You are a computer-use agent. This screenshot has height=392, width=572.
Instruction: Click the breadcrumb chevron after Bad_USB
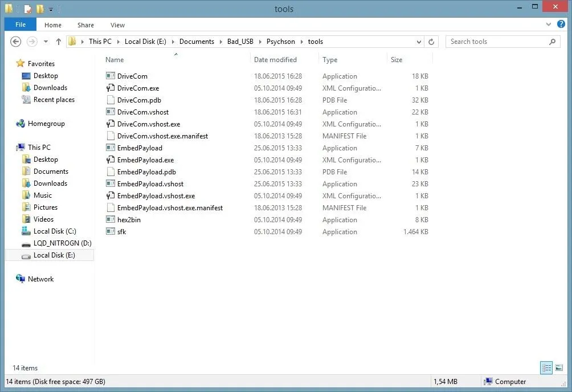coord(260,42)
